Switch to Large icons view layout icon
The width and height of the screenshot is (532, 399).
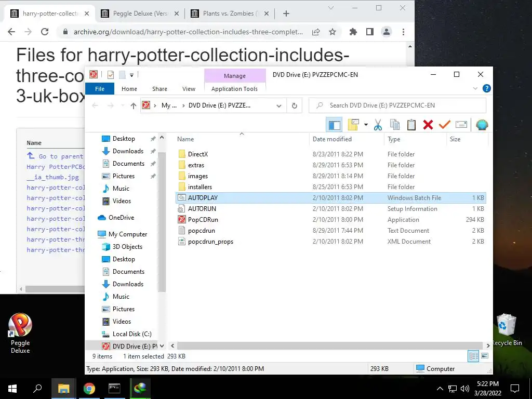[485, 356]
